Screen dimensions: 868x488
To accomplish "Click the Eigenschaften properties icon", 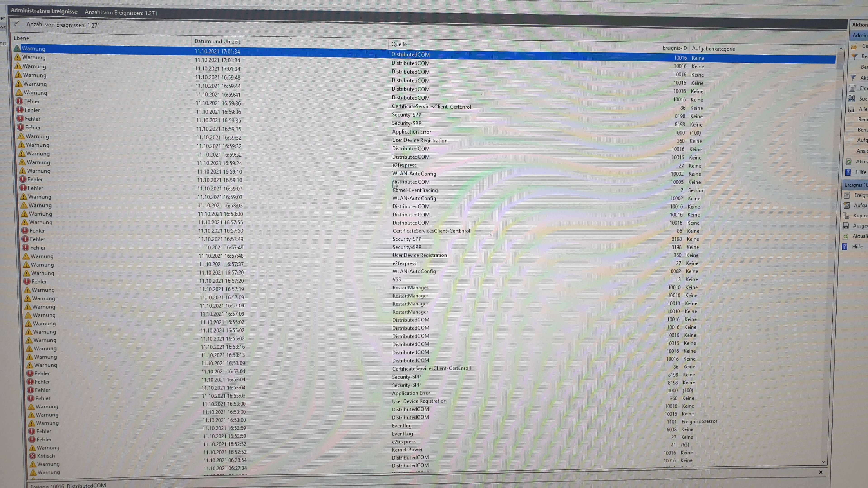I will point(852,88).
